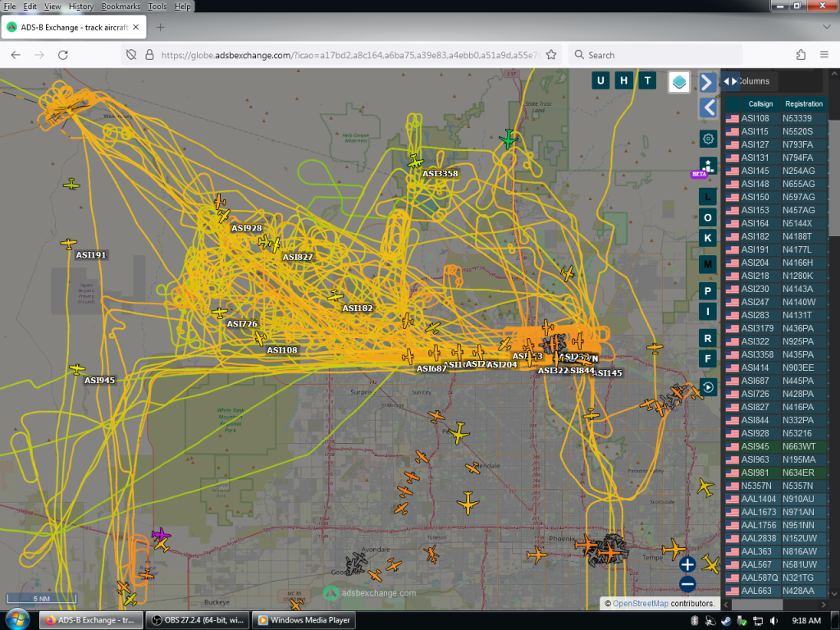Viewport: 840px width, 630px height.
Task: Click aircraft icon labeled ASI108 on map
Action: (x=260, y=338)
